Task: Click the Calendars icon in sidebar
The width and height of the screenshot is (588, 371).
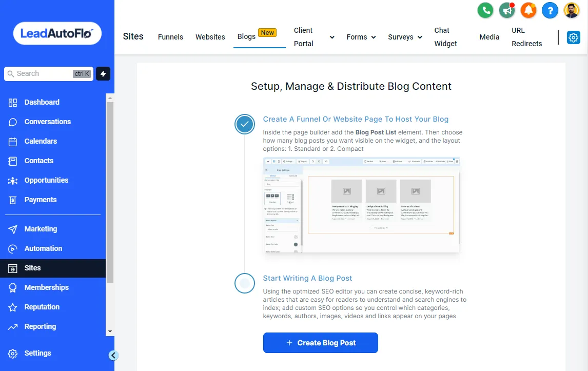Action: coord(13,142)
